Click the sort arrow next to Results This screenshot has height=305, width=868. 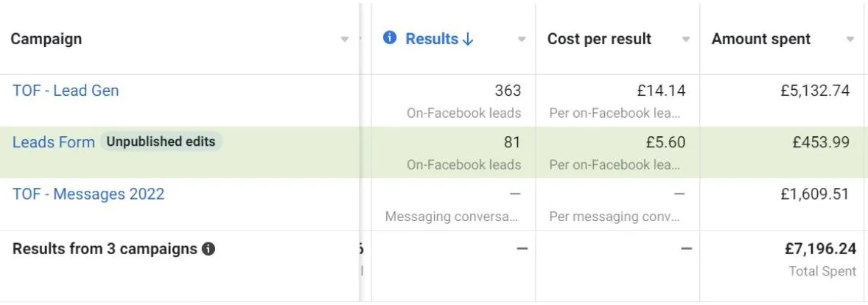pyautogui.click(x=468, y=39)
